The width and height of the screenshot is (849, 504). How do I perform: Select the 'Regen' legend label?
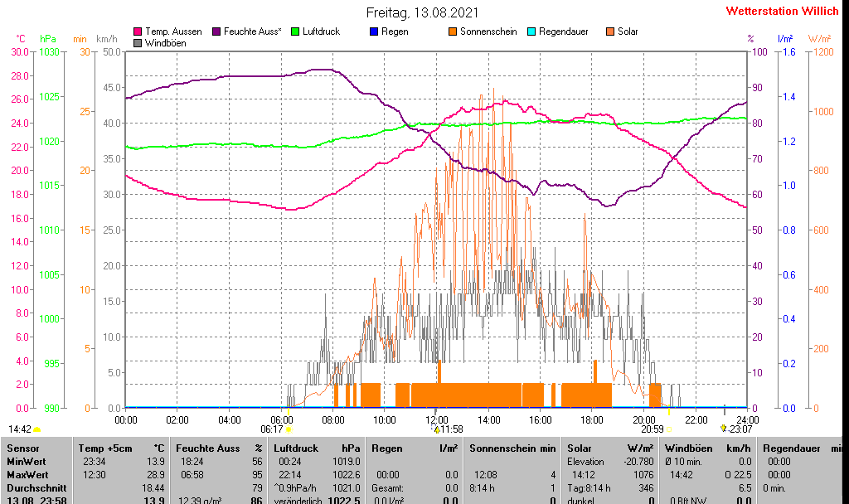[395, 32]
